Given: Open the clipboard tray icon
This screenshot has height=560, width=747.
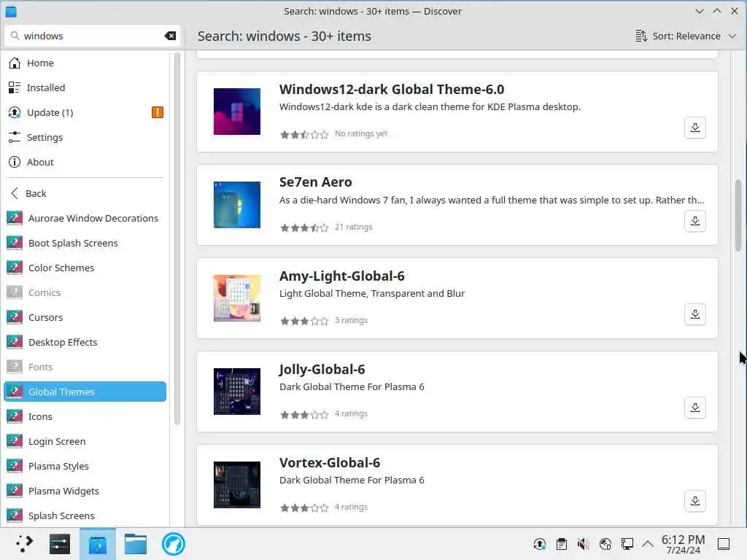Looking at the screenshot, I should click(x=562, y=544).
